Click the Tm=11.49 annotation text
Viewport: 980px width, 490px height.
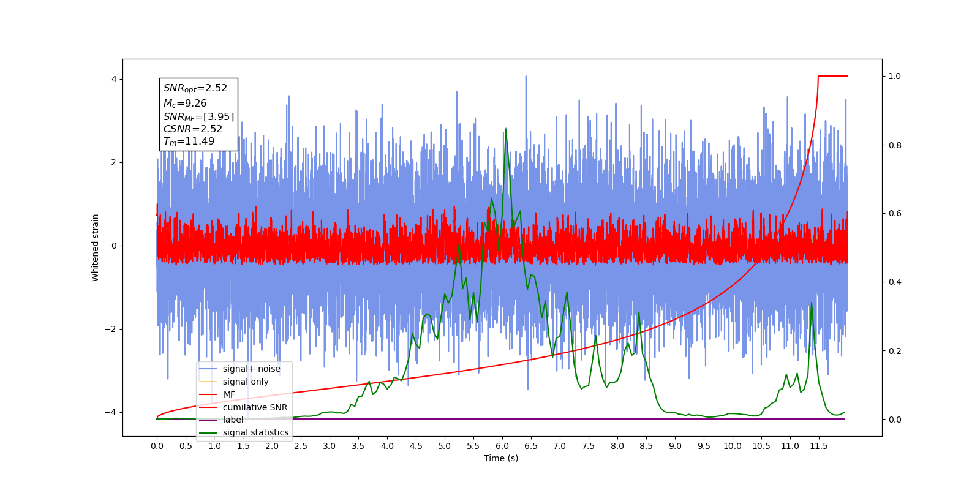click(x=189, y=141)
